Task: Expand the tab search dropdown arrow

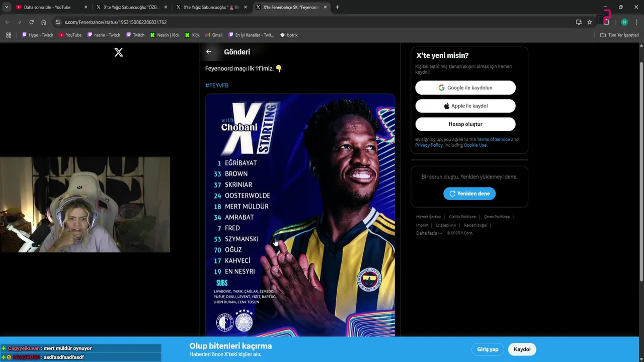Action: click(x=7, y=7)
